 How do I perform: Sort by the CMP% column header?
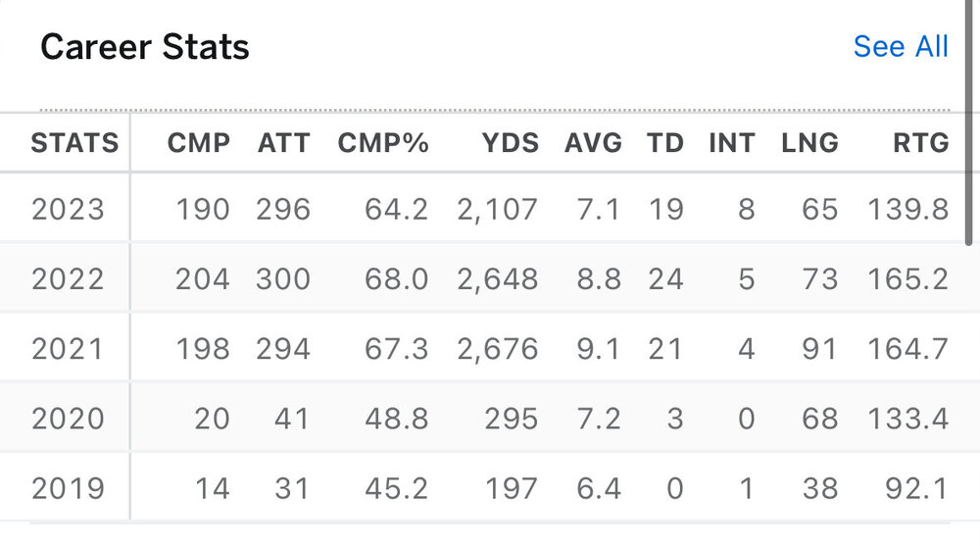pyautogui.click(x=383, y=143)
